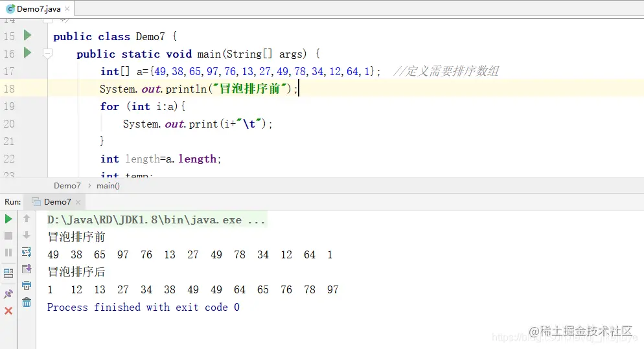644x349 pixels.
Task: Collapse the main method using the fold marker
Action: pyautogui.click(x=48, y=53)
